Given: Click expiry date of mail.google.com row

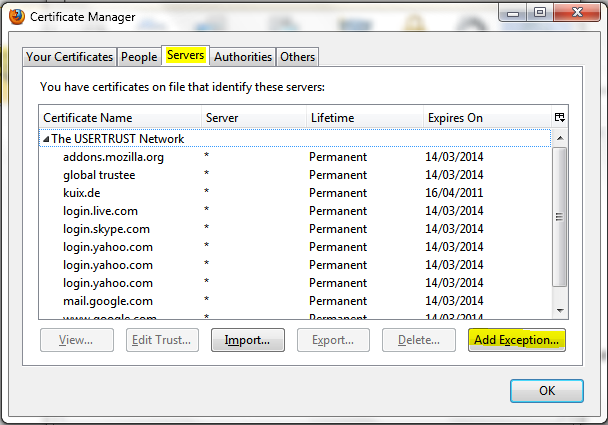Looking at the screenshot, I should click(454, 301).
